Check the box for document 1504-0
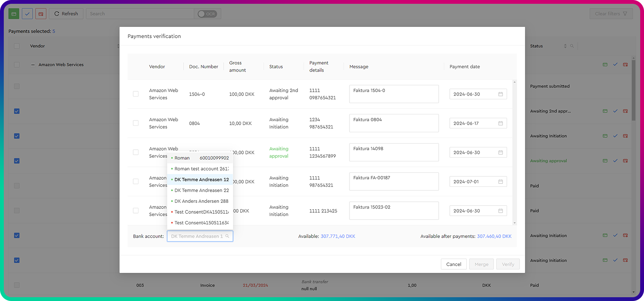The width and height of the screenshot is (644, 301). click(135, 94)
